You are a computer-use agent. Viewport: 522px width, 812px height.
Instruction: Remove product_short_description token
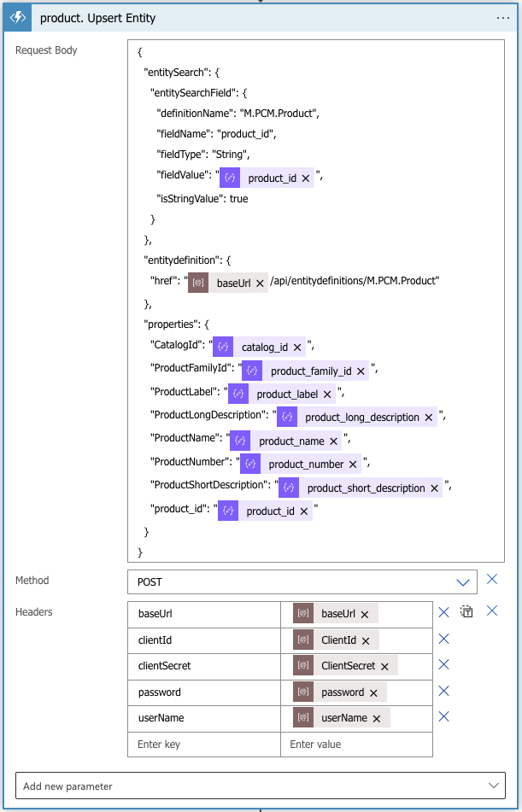coord(434,488)
